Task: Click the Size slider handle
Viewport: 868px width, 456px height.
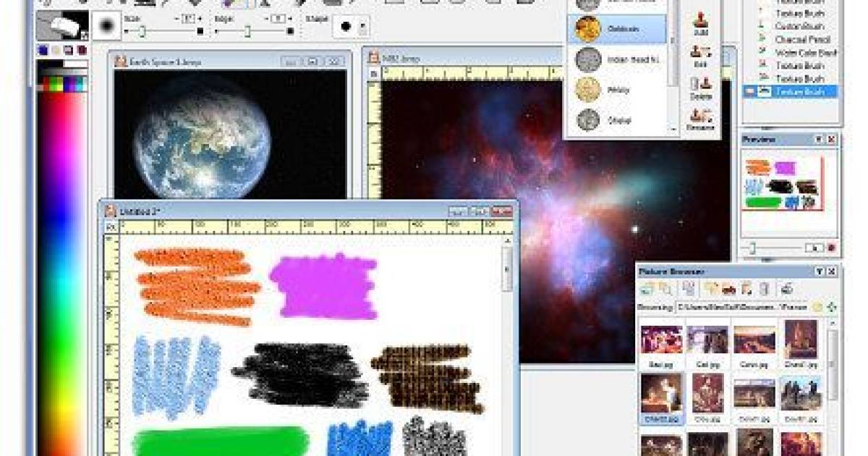Action: pyautogui.click(x=142, y=31)
